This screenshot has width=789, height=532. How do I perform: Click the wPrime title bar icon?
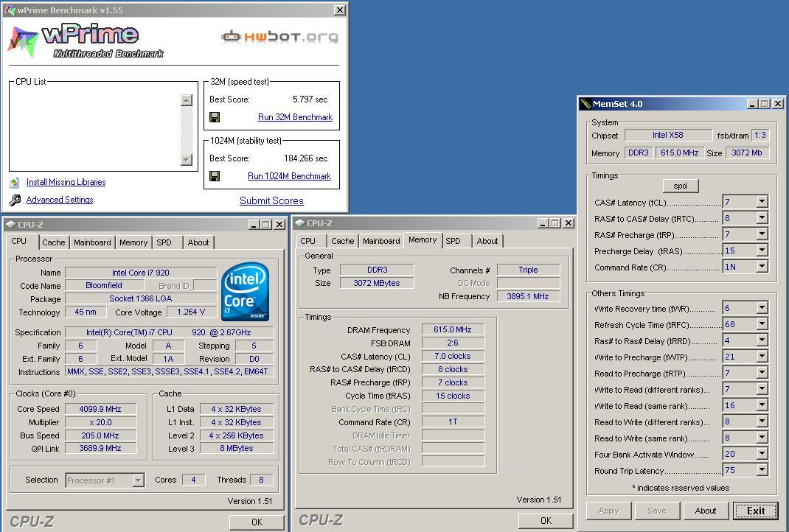point(10,10)
